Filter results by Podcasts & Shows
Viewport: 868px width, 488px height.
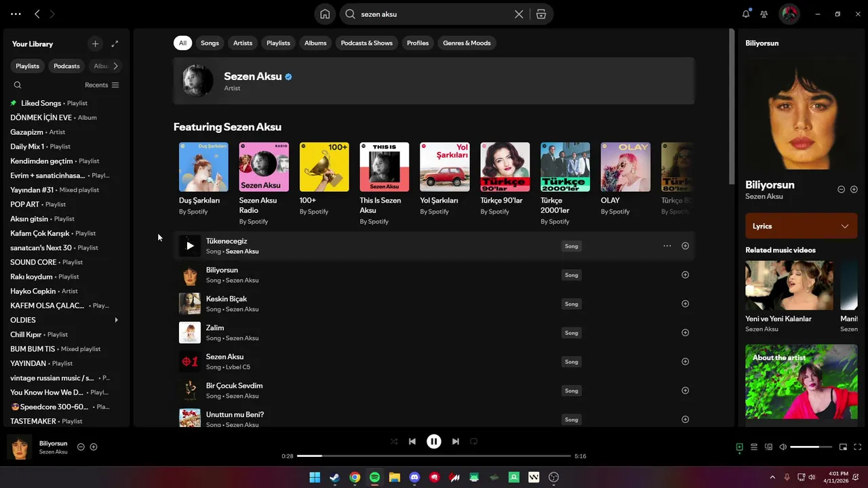click(x=367, y=43)
